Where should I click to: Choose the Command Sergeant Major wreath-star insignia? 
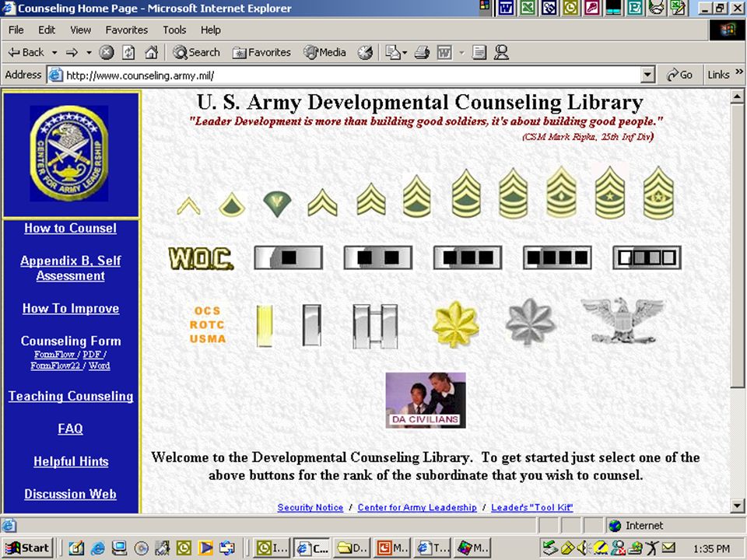658,192
